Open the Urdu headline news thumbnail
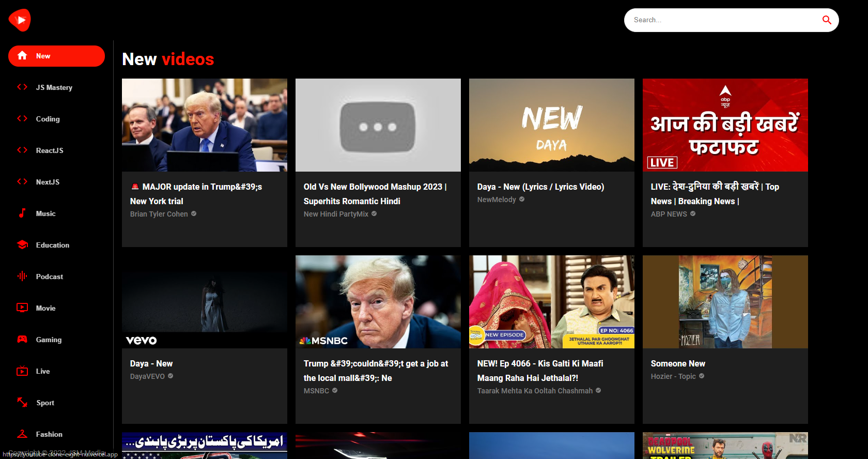This screenshot has height=459, width=868. coord(205,446)
